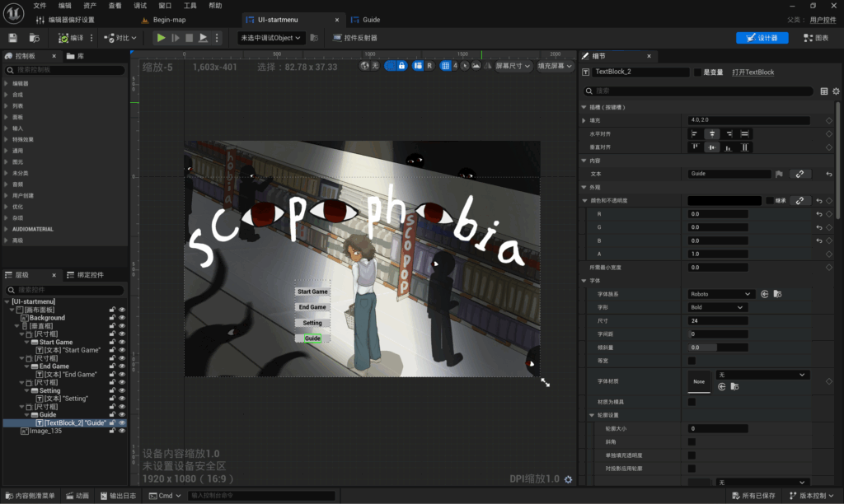This screenshot has height=504, width=844.
Task: Align text horizontally center
Action: pos(711,134)
